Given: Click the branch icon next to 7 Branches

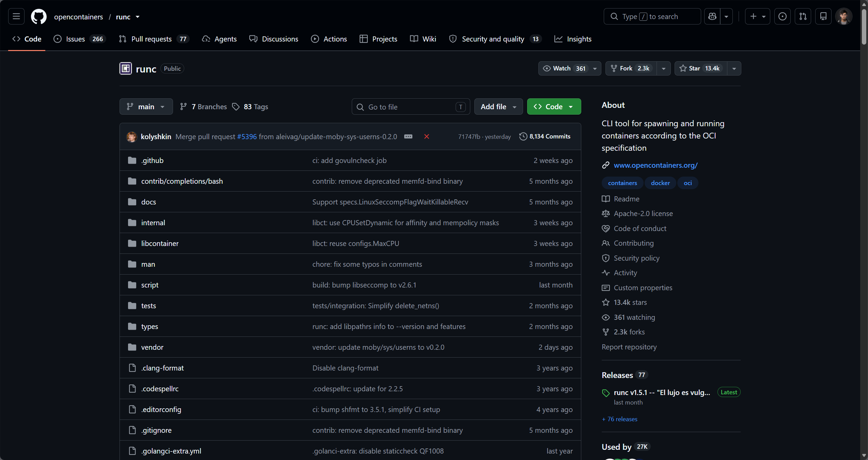Looking at the screenshot, I should (x=184, y=107).
